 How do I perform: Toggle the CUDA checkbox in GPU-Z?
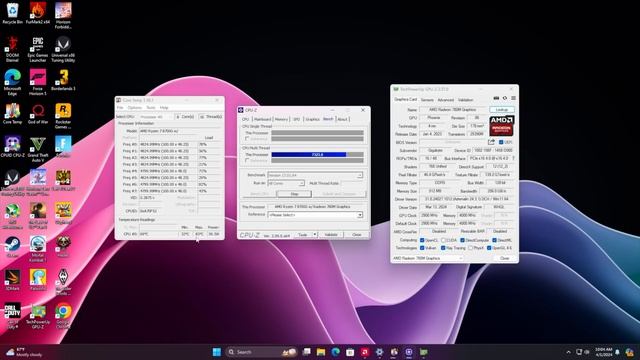click(x=443, y=240)
